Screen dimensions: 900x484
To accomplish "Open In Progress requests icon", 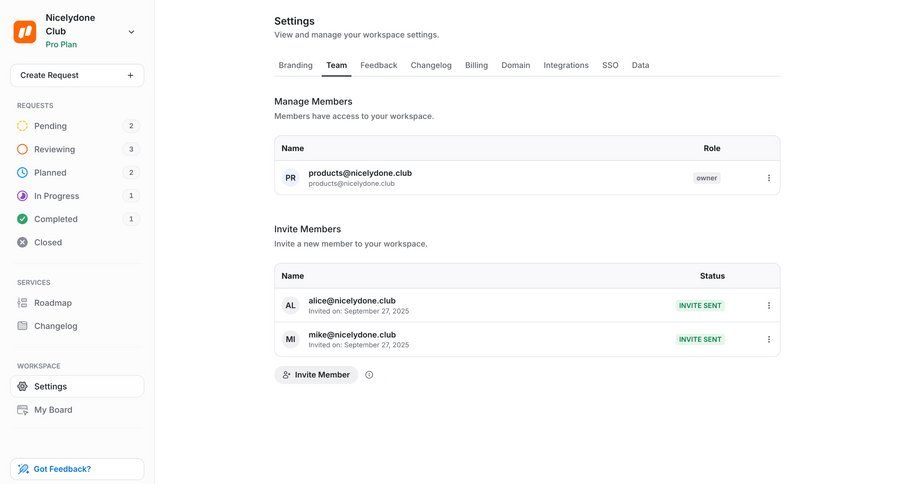I will (23, 196).
